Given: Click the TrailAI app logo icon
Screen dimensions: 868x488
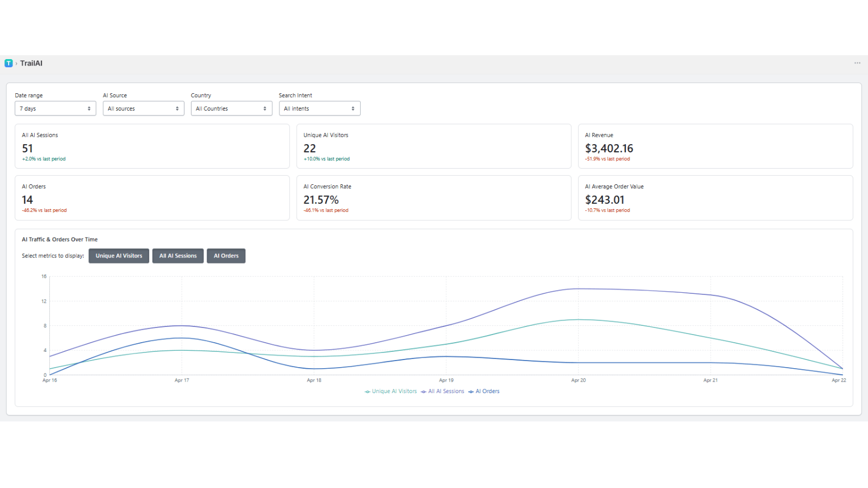Looking at the screenshot, I should coord(9,63).
